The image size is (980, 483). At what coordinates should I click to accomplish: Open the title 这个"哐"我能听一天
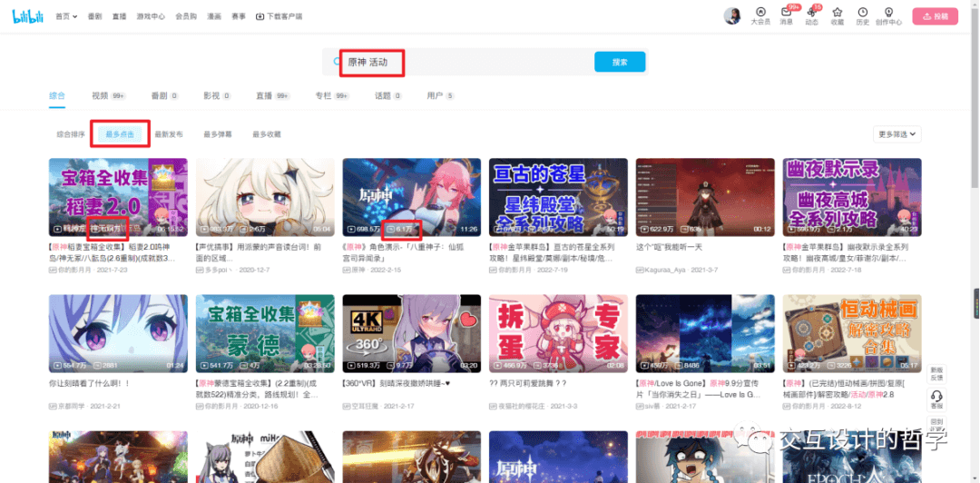point(669,247)
